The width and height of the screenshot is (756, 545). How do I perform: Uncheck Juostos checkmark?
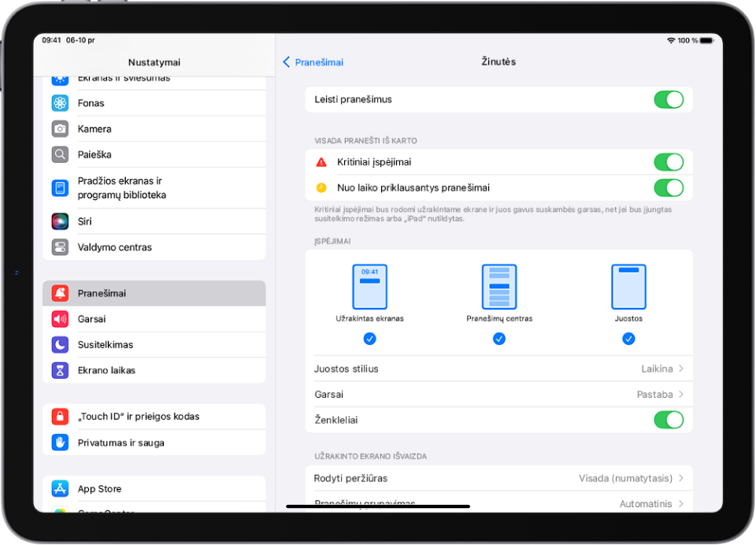[628, 339]
